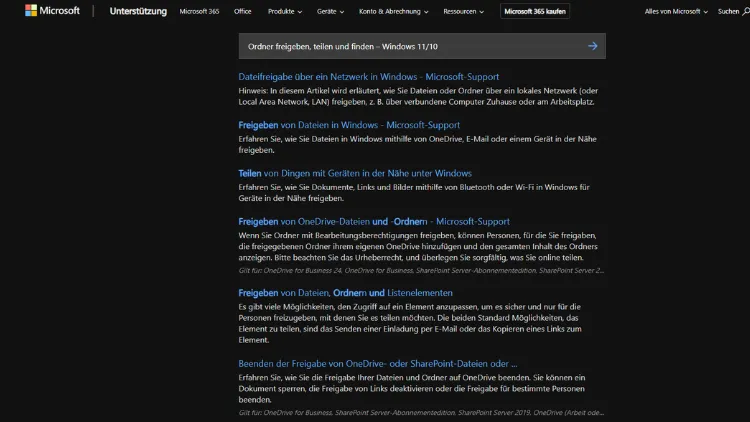Open Teilen von Dingen mit Geräten result
The height and width of the screenshot is (422, 750).
(x=355, y=173)
